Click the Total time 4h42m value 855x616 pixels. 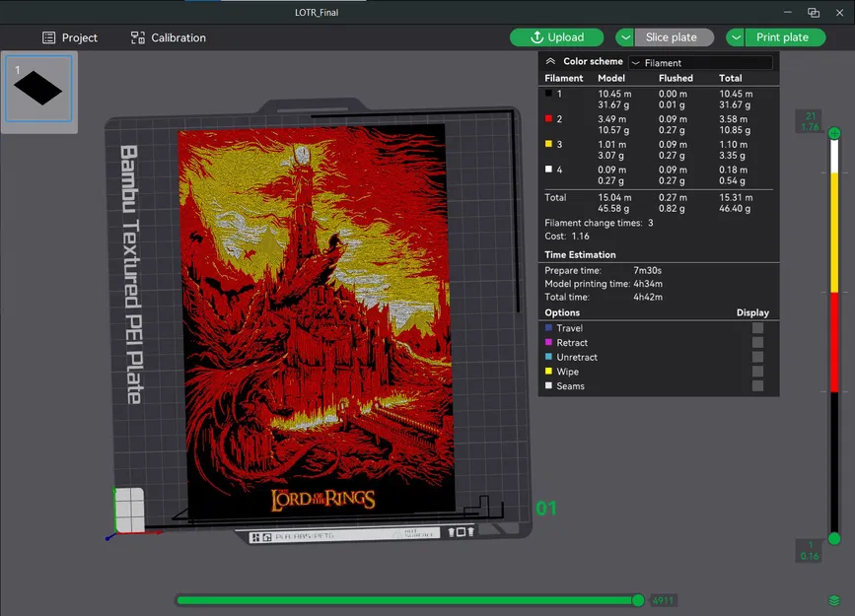pyautogui.click(x=648, y=297)
